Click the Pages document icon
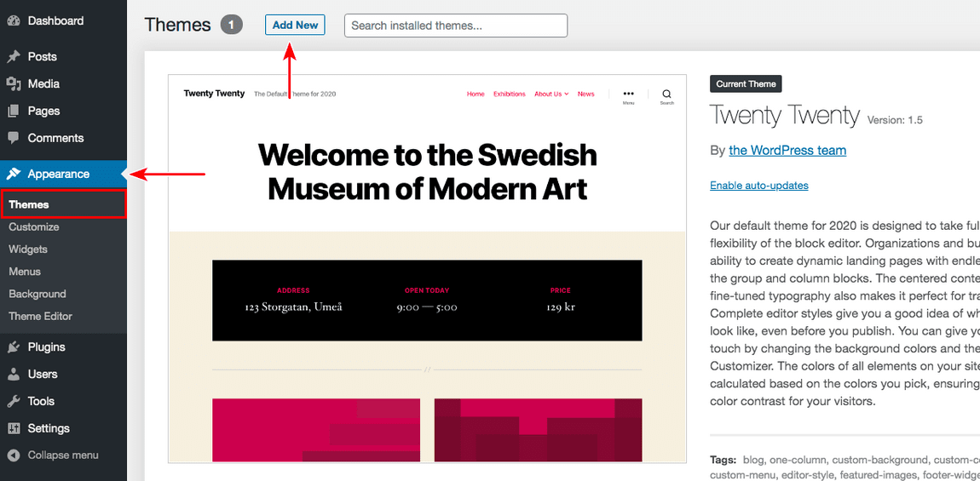The width and height of the screenshot is (980, 481). click(13, 112)
